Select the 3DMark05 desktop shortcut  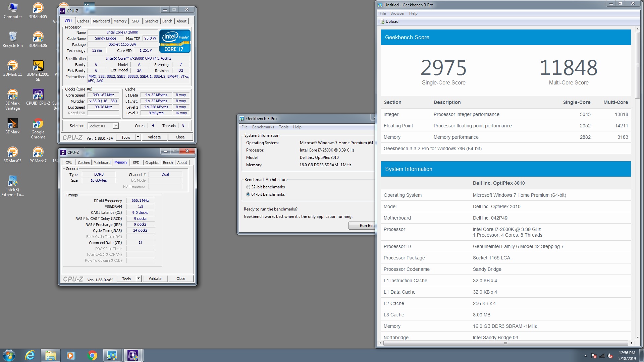(x=38, y=11)
